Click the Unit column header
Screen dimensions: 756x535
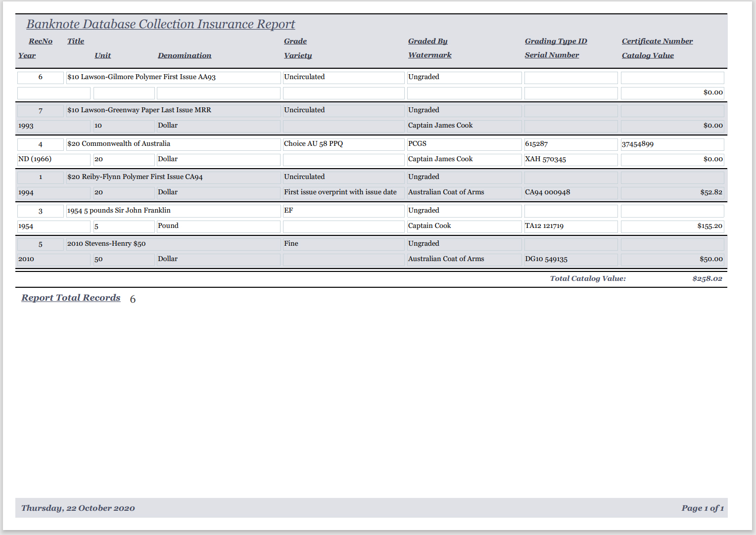point(102,55)
